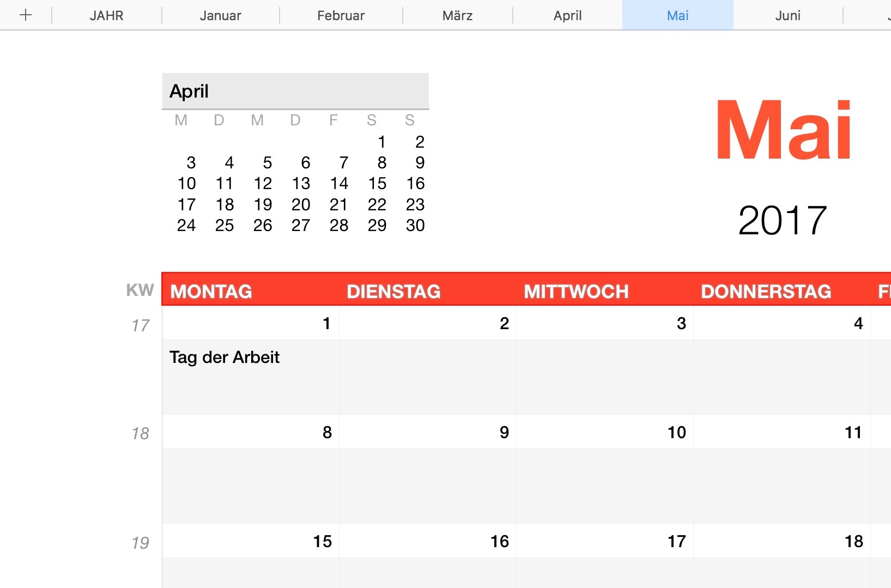Switch to the JAHR sheet tab
The width and height of the screenshot is (891, 588).
click(106, 15)
